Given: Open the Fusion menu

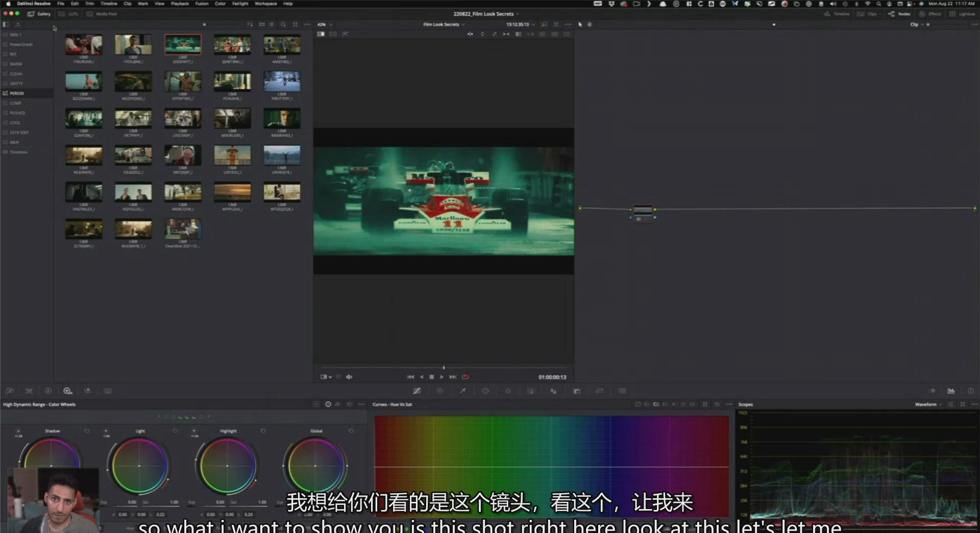Looking at the screenshot, I should click(x=202, y=4).
